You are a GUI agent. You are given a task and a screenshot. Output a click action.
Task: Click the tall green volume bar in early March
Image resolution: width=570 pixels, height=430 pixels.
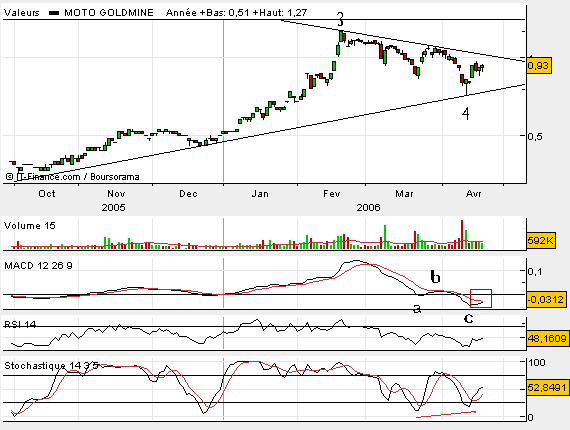coord(385,237)
